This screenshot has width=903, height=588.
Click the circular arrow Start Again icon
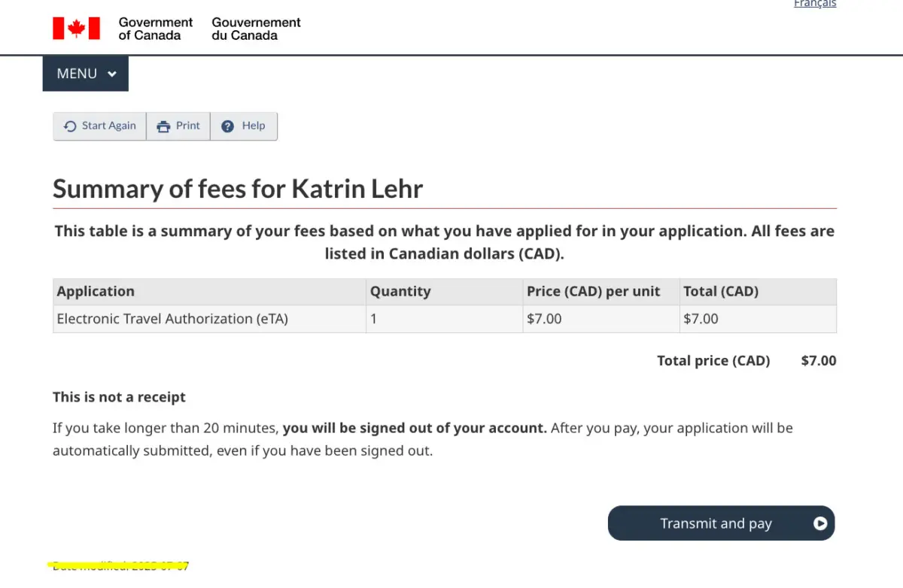tap(70, 126)
